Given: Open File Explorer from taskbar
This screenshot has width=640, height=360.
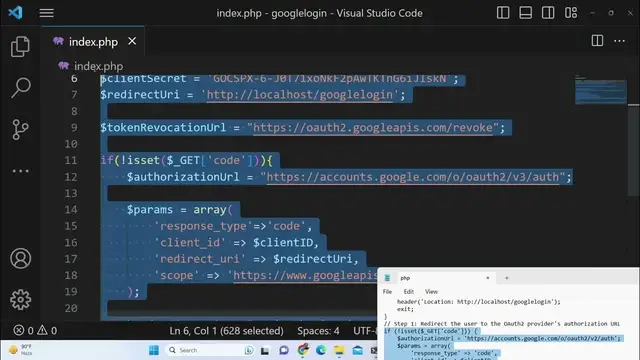Looking at the screenshot, I should [339, 350].
